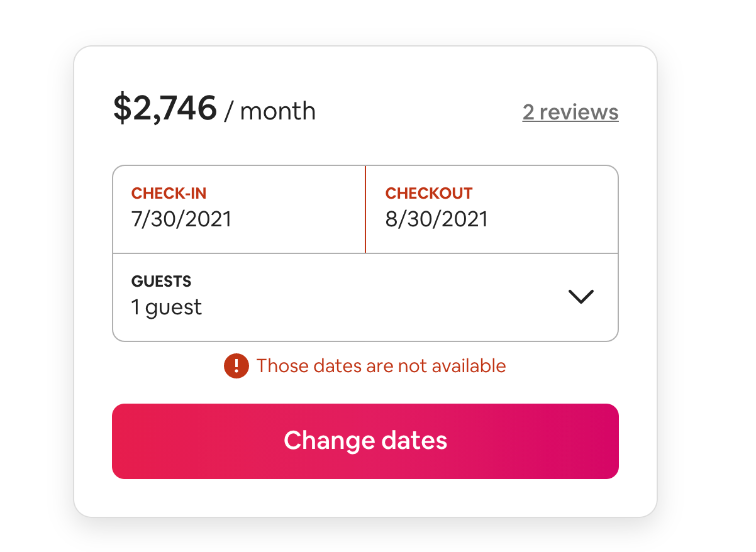Click the 8/30/2021 checkout date

[437, 219]
